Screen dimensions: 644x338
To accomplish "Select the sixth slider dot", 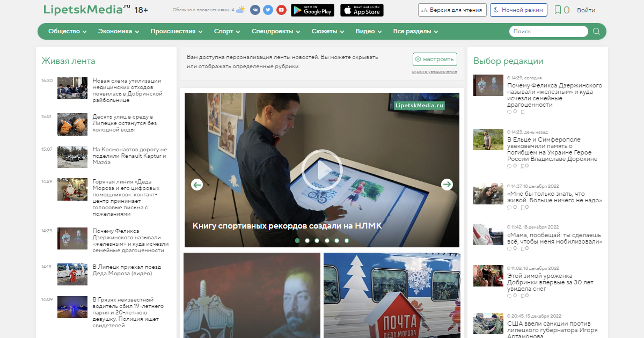I will tap(347, 241).
